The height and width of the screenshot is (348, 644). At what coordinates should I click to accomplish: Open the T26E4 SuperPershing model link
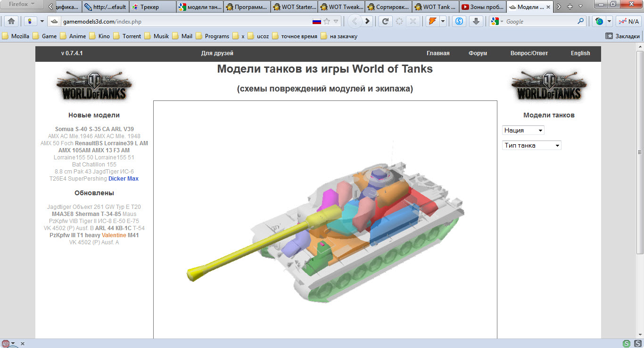coord(78,179)
